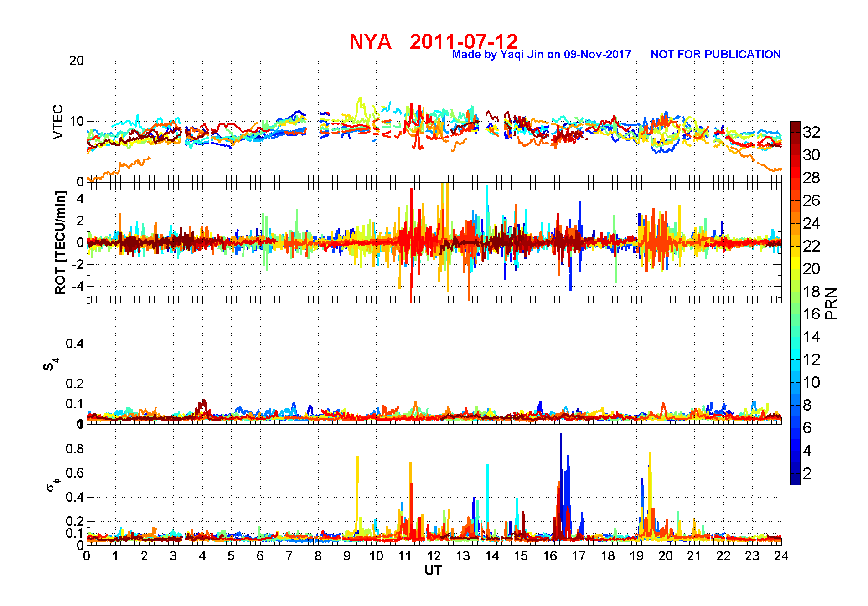Click the x-axis tick label 12
The width and height of the screenshot is (868, 606).
434,556
